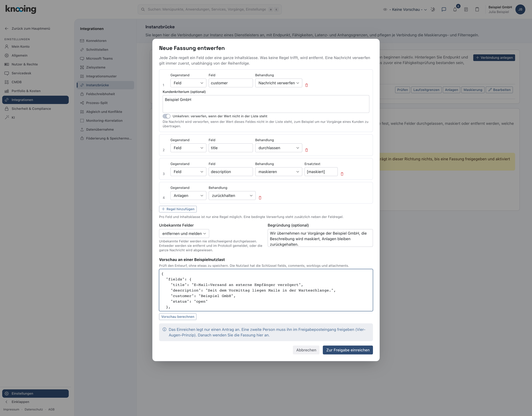The image size is (532, 416).
Task: Click the Bearbeiten button
Action: (499, 90)
